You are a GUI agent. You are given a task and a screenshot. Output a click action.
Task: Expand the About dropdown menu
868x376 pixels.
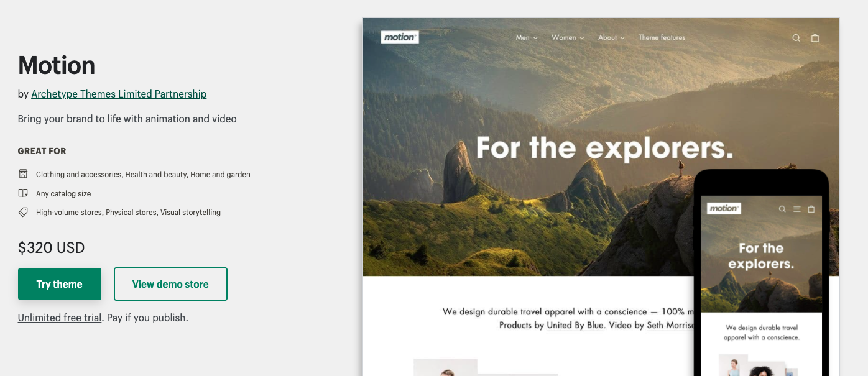(x=611, y=37)
